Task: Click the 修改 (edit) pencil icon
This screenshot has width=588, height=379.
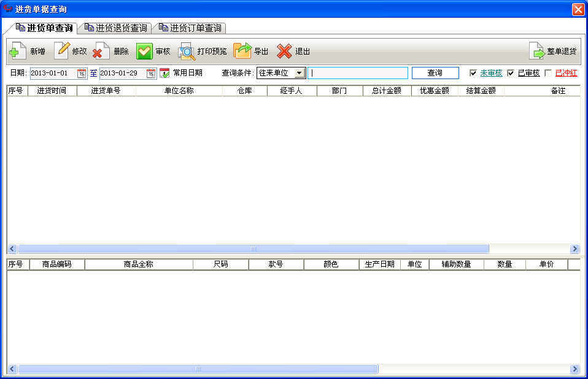Action: point(62,51)
